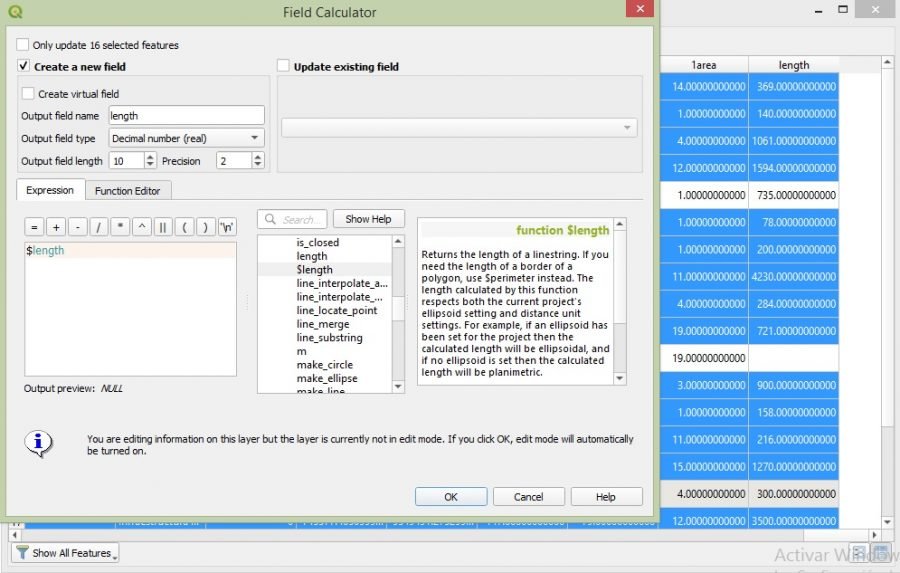This screenshot has width=900, height=573.
Task: Open the Show All Features filter menu
Action: pos(65,553)
